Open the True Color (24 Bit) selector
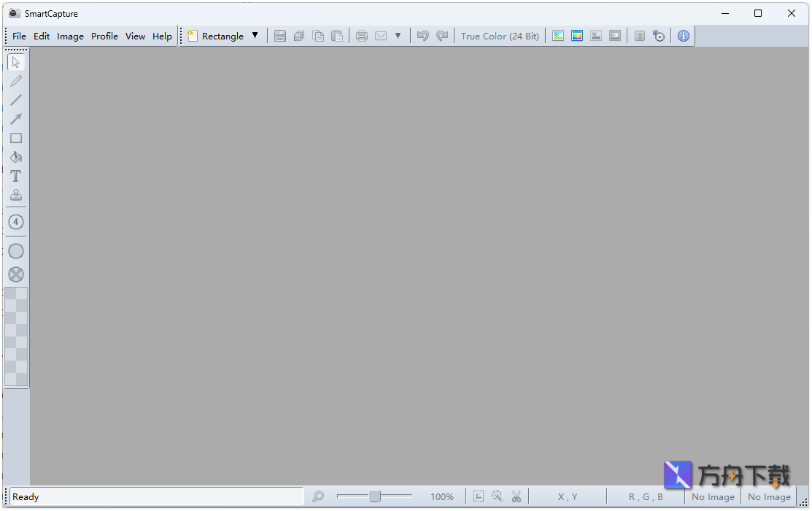Viewport: 812px width, 511px height. click(500, 36)
